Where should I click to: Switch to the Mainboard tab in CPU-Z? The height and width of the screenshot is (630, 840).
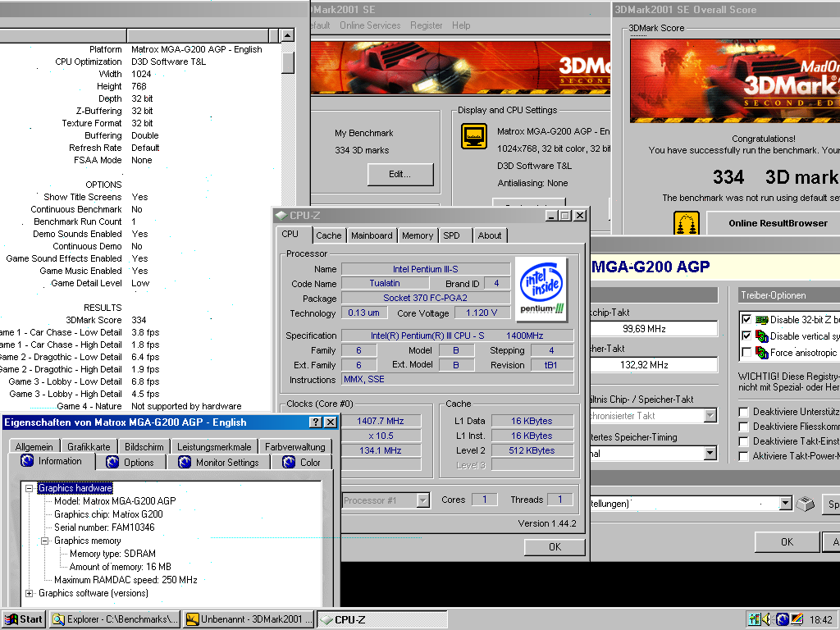point(372,235)
